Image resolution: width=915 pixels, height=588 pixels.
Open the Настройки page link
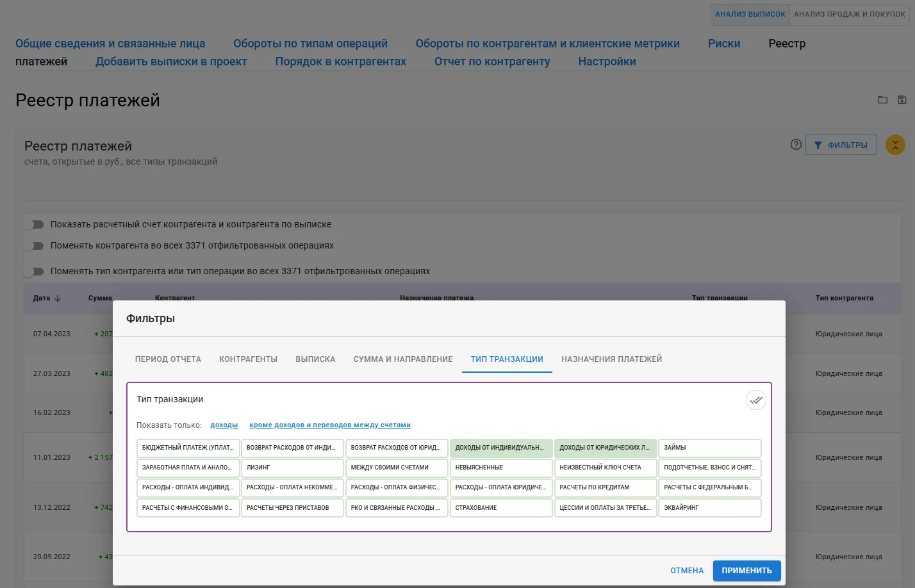point(607,61)
